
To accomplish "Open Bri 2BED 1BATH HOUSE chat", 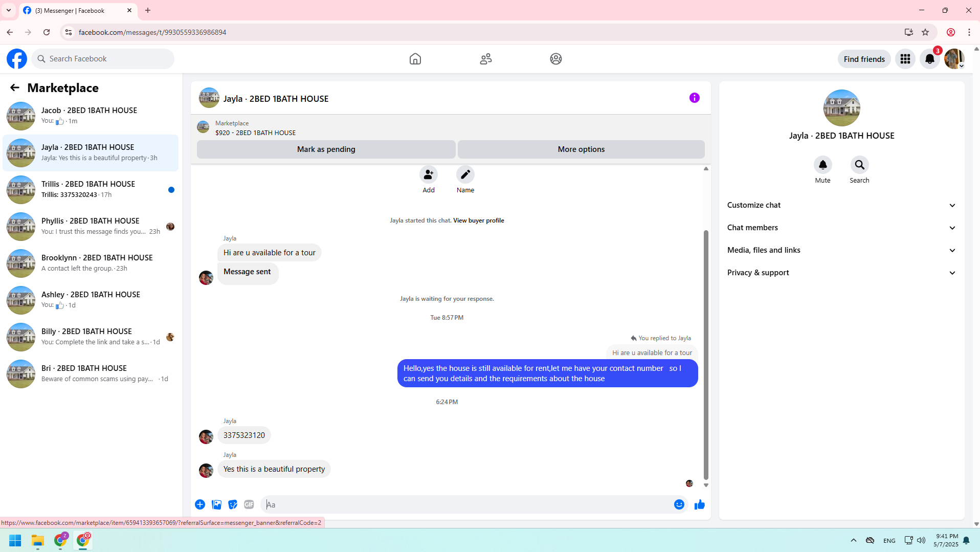I will pyautogui.click(x=91, y=374).
